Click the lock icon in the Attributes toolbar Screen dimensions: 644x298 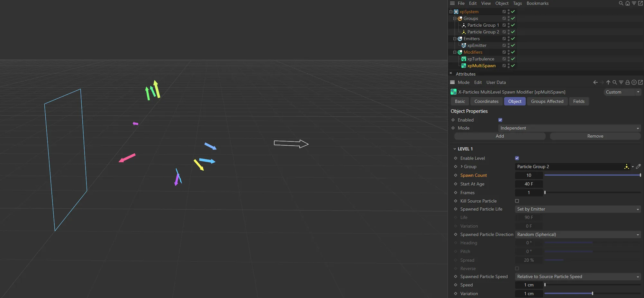[x=627, y=82]
